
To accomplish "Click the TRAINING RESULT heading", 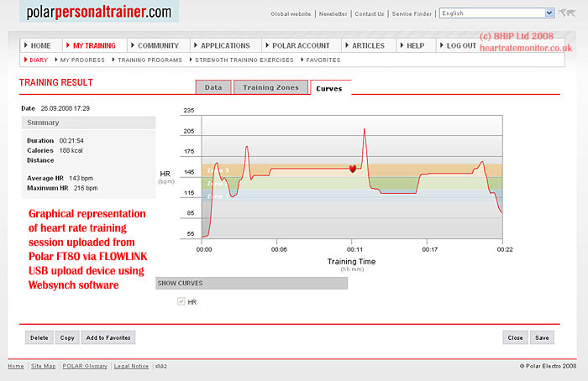I will tap(56, 82).
